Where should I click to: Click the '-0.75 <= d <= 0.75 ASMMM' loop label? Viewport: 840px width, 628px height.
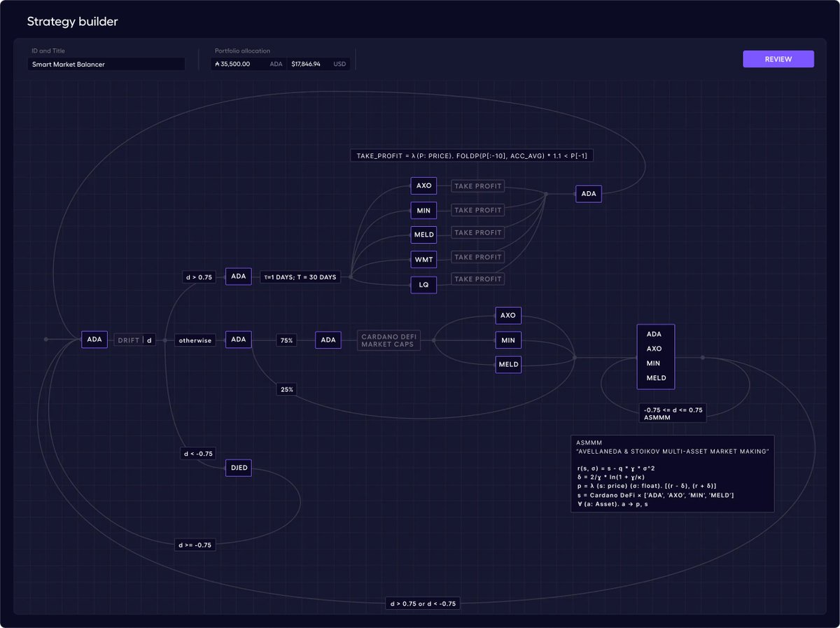[673, 413]
